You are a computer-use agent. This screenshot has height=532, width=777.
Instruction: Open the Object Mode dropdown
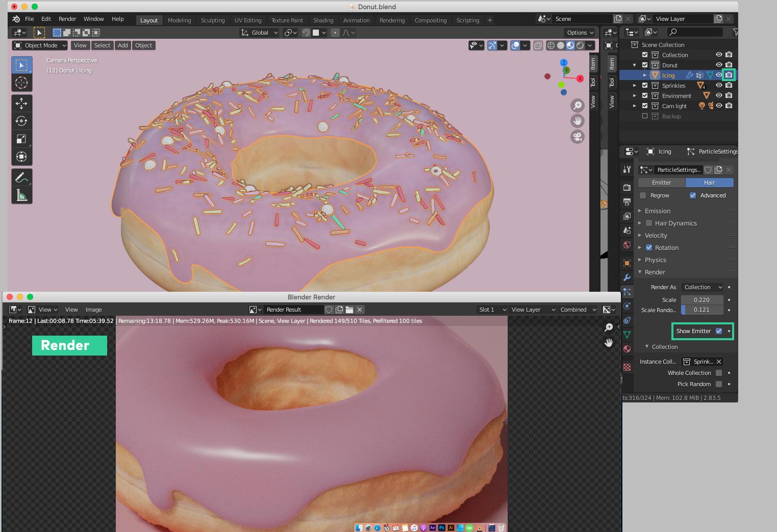click(x=40, y=45)
